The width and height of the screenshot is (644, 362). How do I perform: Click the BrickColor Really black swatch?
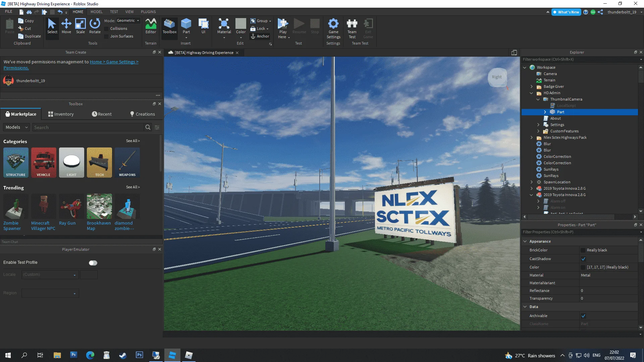583,250
